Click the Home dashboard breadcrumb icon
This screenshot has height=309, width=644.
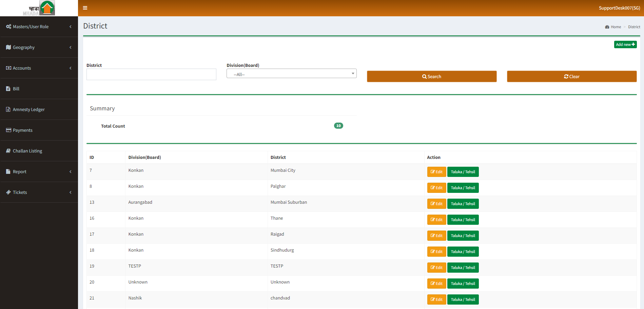pos(607,27)
